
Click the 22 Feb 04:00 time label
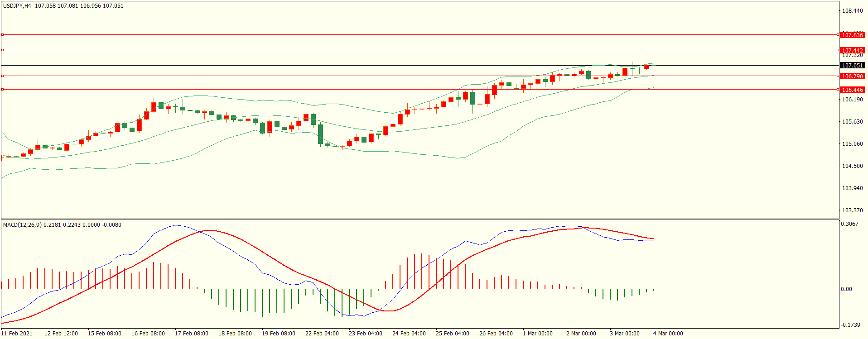tap(322, 334)
